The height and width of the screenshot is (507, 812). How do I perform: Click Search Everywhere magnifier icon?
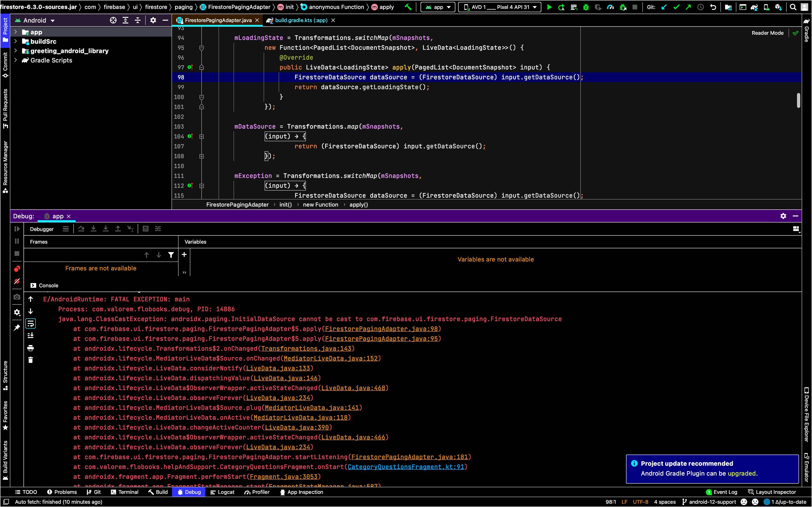tap(793, 7)
